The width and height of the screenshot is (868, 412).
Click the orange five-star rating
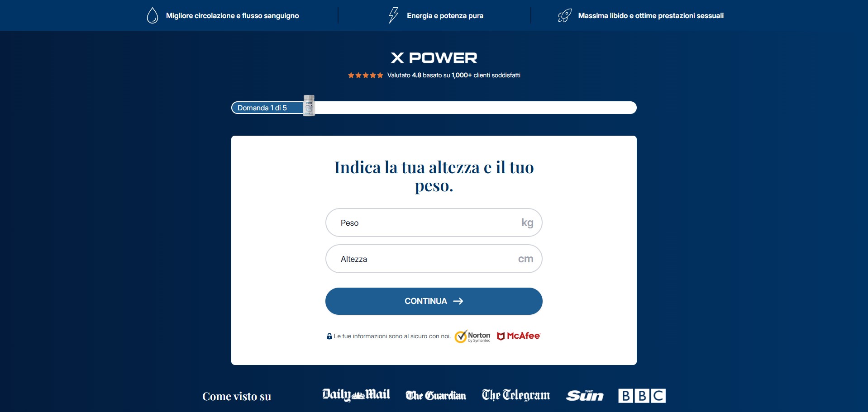(x=366, y=76)
